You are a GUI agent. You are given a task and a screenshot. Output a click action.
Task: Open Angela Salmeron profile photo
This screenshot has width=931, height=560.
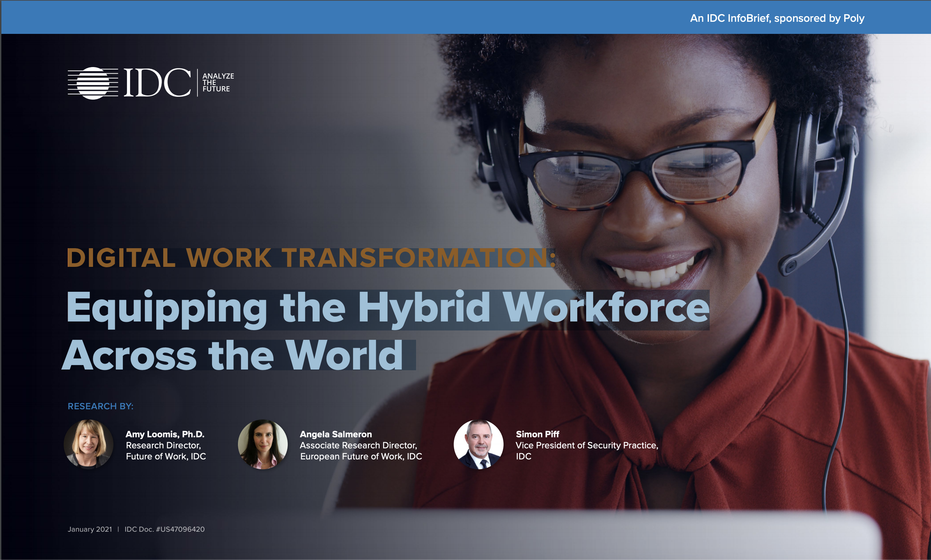[x=263, y=444]
